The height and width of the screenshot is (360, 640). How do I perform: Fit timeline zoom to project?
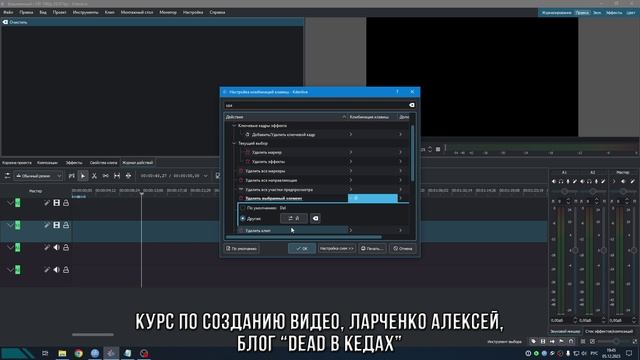point(583,341)
